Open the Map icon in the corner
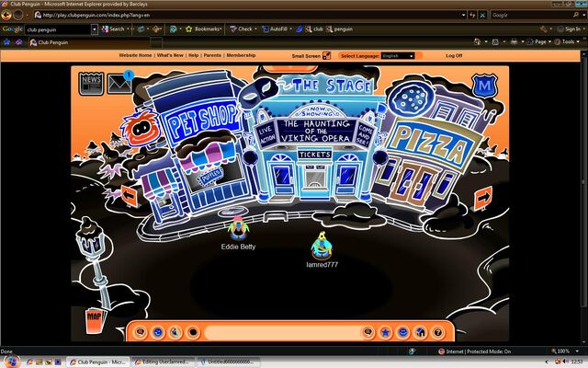 94,320
